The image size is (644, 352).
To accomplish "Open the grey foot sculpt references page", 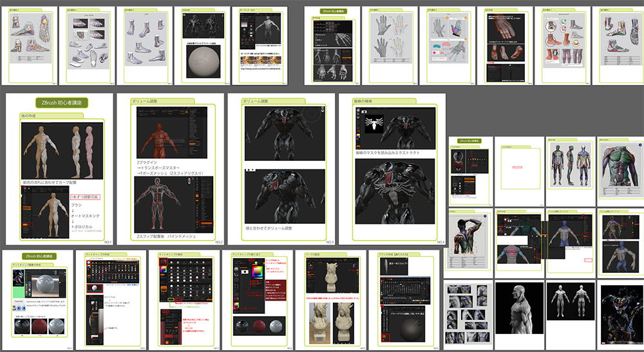I will click(144, 46).
